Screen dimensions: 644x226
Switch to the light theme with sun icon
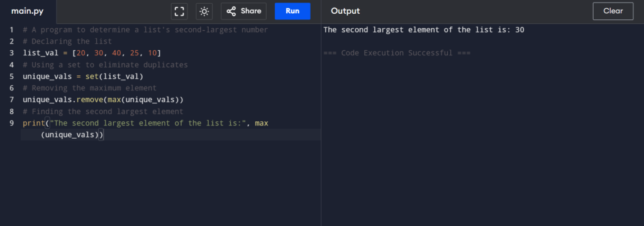(204, 11)
